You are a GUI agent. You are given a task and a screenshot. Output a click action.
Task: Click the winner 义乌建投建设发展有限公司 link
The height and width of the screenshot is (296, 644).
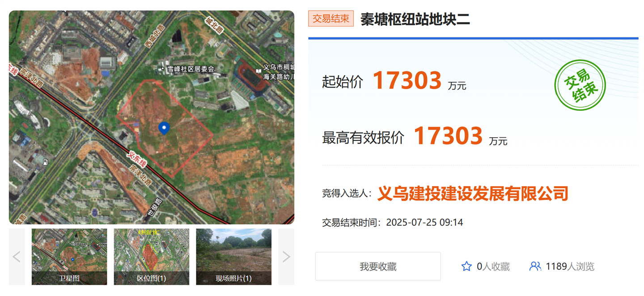pyautogui.click(x=473, y=194)
